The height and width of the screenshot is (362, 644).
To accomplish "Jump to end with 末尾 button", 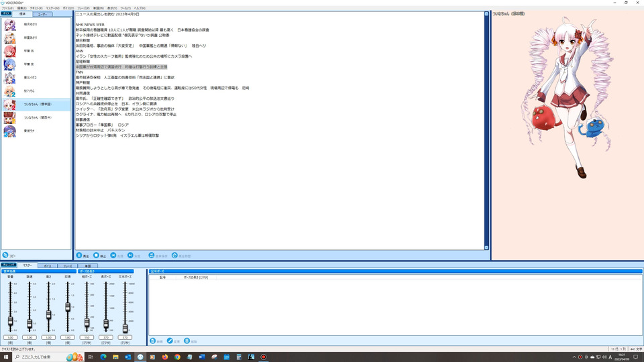I will tap(134, 255).
